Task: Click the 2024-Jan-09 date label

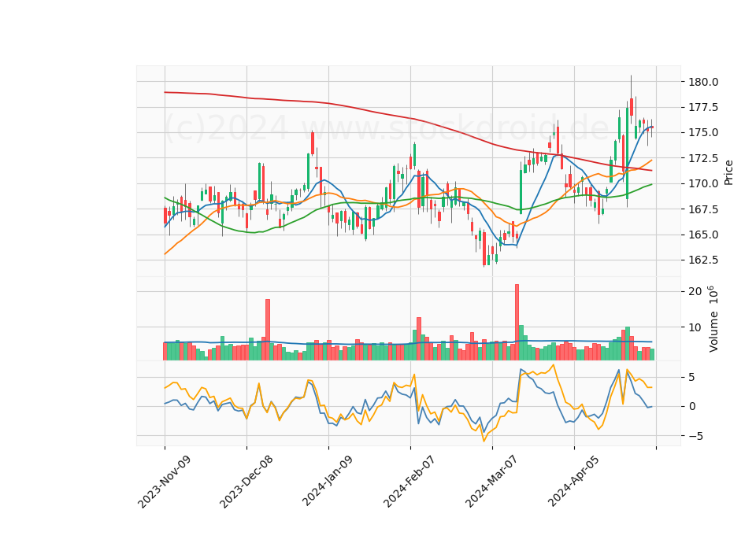Action: [328, 480]
